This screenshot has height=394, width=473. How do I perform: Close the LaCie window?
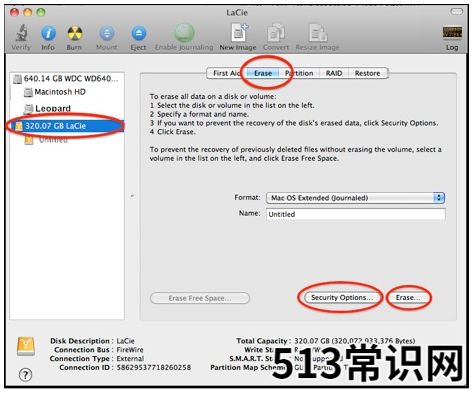tap(14, 13)
